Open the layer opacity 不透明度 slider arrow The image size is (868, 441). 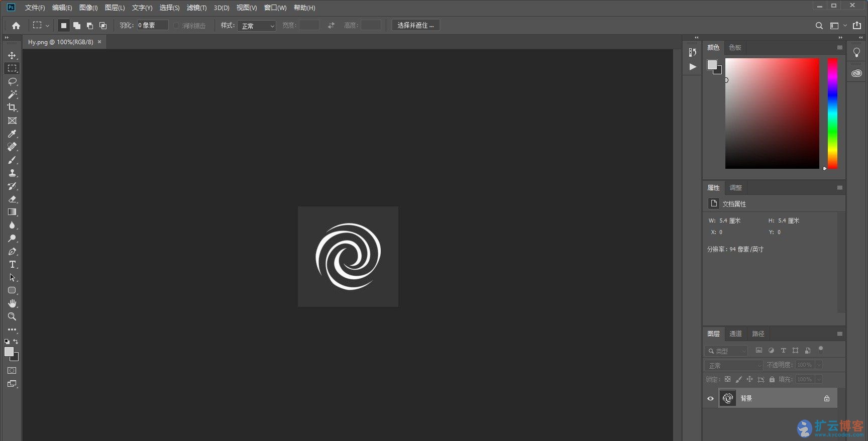819,365
